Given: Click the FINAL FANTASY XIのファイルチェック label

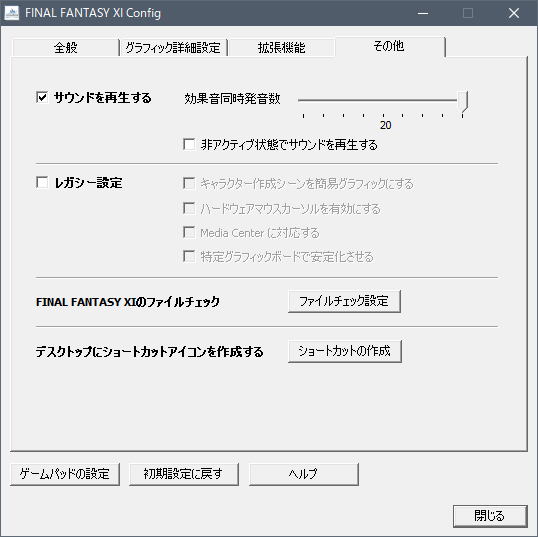Looking at the screenshot, I should click(x=128, y=302).
